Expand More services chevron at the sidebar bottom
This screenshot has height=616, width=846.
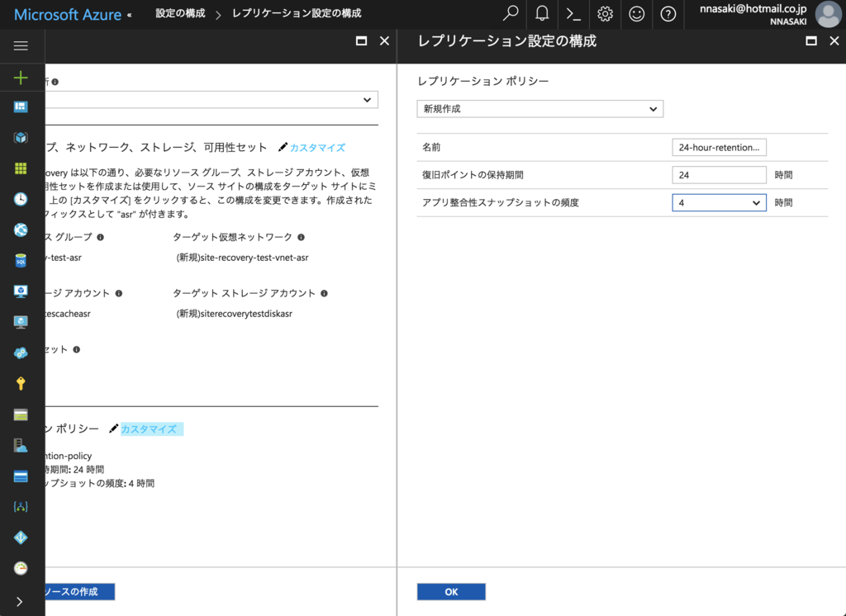pyautogui.click(x=20, y=601)
